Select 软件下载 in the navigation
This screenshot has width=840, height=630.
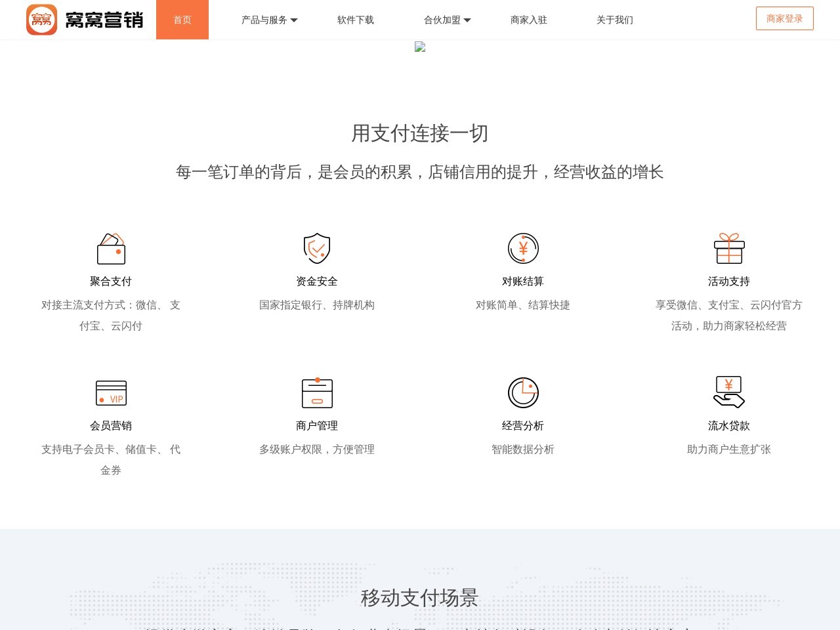[355, 20]
